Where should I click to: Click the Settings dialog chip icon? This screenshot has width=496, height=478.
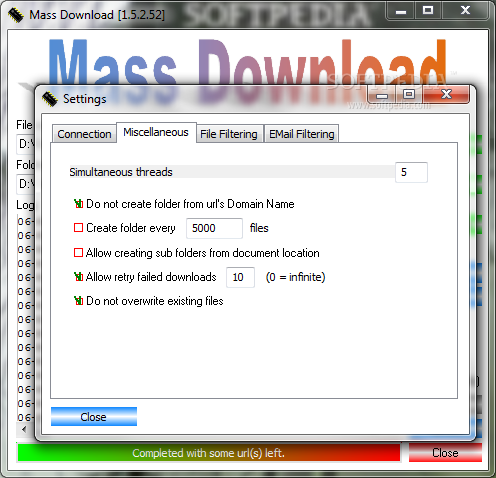[x=50, y=99]
